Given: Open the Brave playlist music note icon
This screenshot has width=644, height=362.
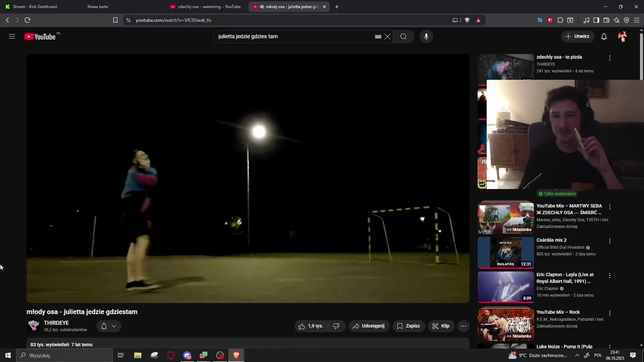Looking at the screenshot, I should coord(586,20).
